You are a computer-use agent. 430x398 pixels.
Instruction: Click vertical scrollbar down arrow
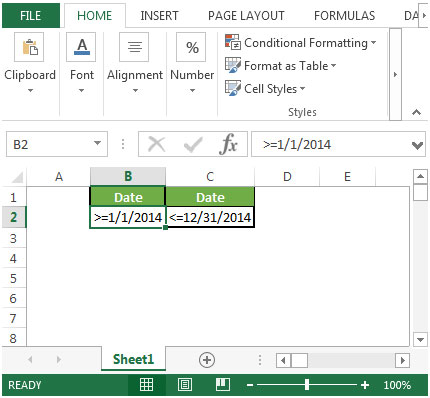[x=420, y=340]
